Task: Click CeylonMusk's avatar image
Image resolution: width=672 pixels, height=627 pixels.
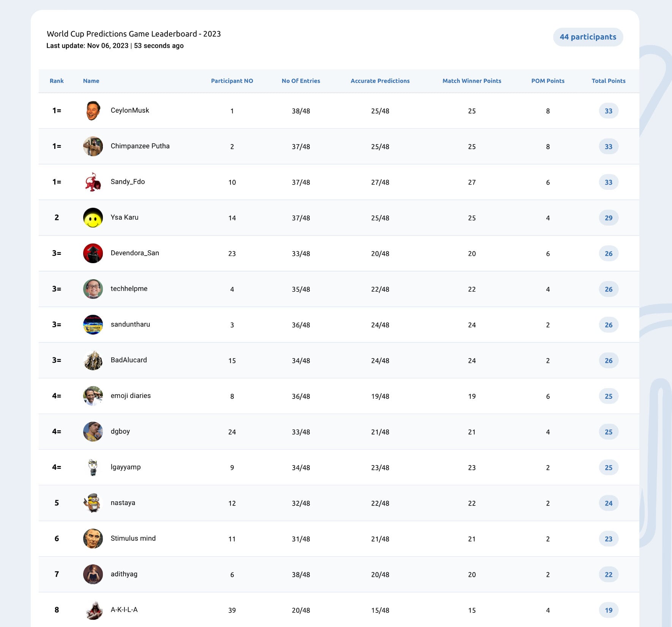Action: [93, 111]
